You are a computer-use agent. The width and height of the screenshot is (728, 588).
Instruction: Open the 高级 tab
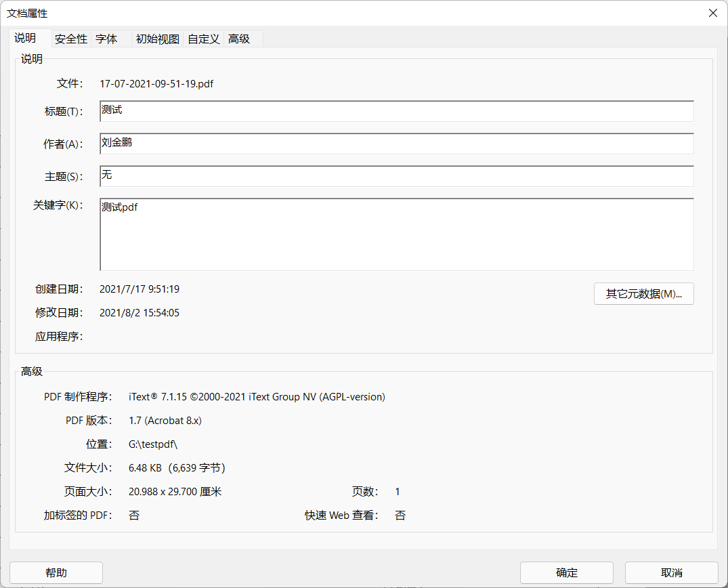click(x=238, y=39)
